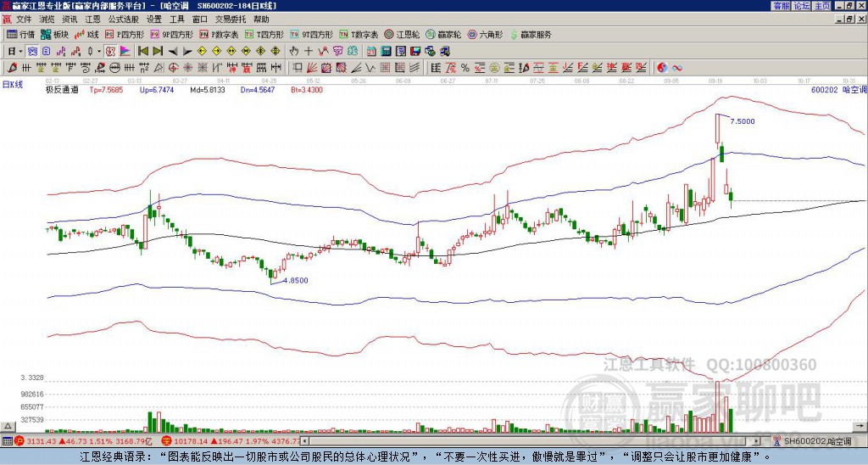The width and height of the screenshot is (868, 465).
Task: Open the 主页 link
Action: click(x=822, y=6)
